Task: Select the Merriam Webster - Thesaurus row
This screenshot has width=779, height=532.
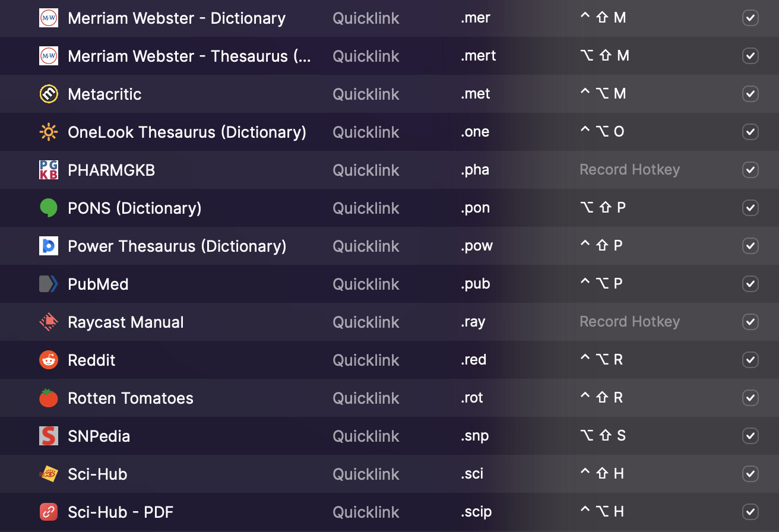Action: tap(189, 56)
